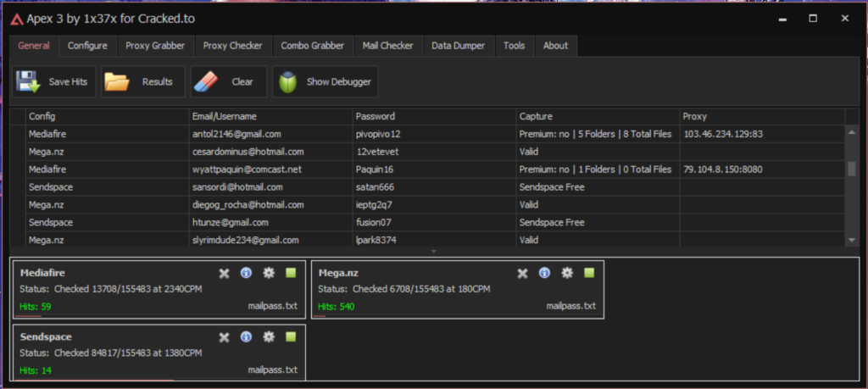Open the Mega.nz job settings gear
This screenshot has height=389, width=868.
567,273
